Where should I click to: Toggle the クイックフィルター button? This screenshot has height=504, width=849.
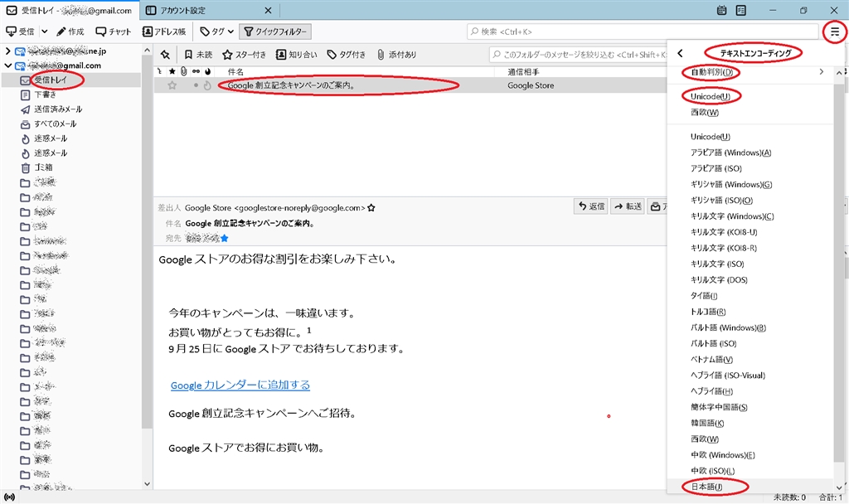(x=275, y=31)
